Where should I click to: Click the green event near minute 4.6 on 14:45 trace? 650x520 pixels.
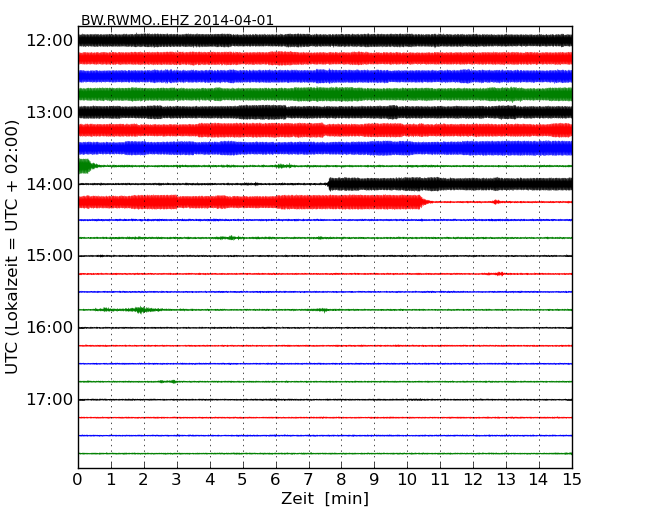tap(230, 238)
